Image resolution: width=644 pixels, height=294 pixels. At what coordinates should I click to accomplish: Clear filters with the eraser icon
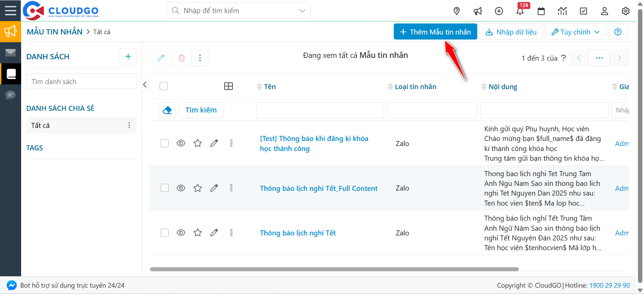tap(167, 110)
